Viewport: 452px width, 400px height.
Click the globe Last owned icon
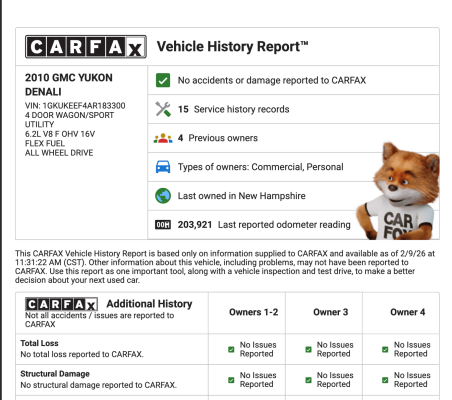(x=163, y=196)
